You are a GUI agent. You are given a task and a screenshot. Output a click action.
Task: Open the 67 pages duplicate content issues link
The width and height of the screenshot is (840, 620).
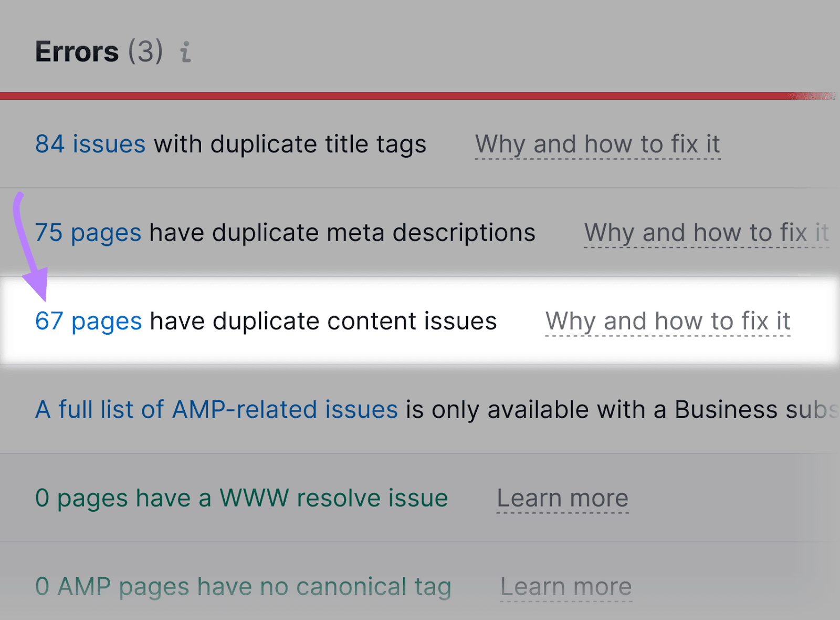tap(88, 321)
